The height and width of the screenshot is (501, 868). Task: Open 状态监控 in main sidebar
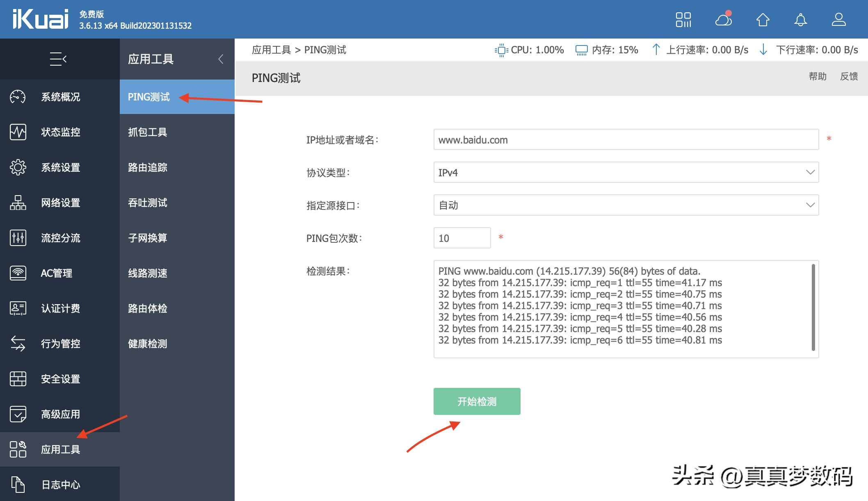click(x=60, y=132)
